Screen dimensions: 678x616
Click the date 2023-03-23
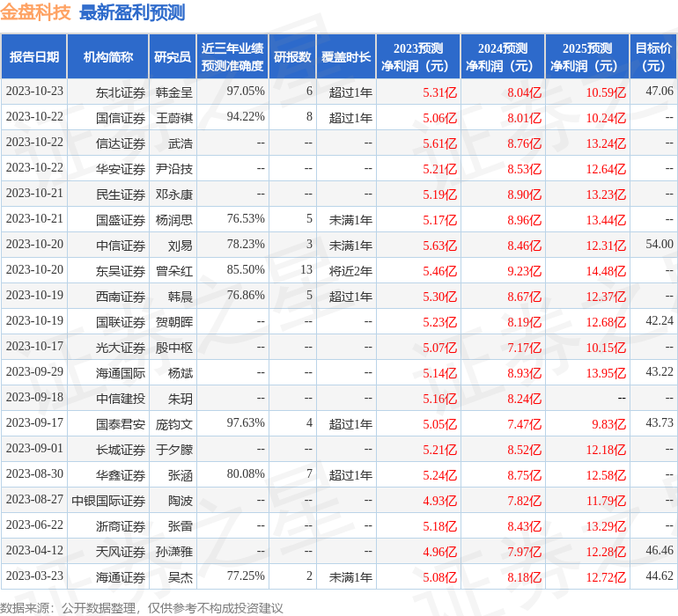point(34,576)
